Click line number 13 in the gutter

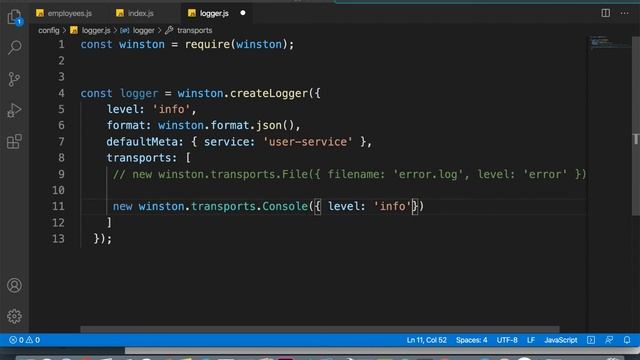tap(58, 238)
